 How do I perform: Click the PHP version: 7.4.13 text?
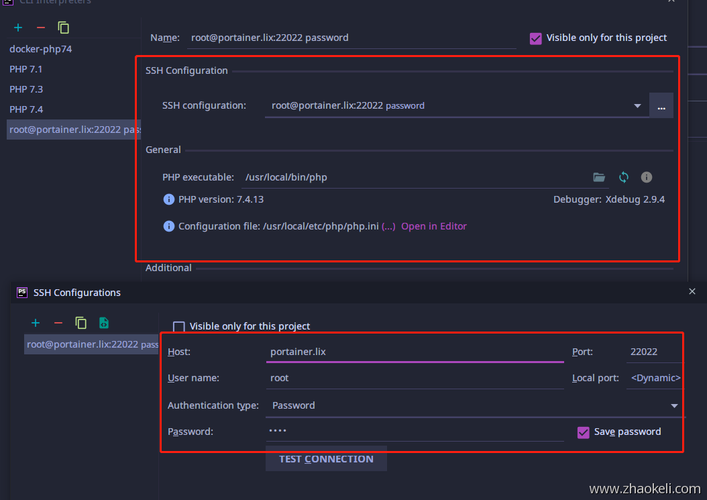[220, 200]
